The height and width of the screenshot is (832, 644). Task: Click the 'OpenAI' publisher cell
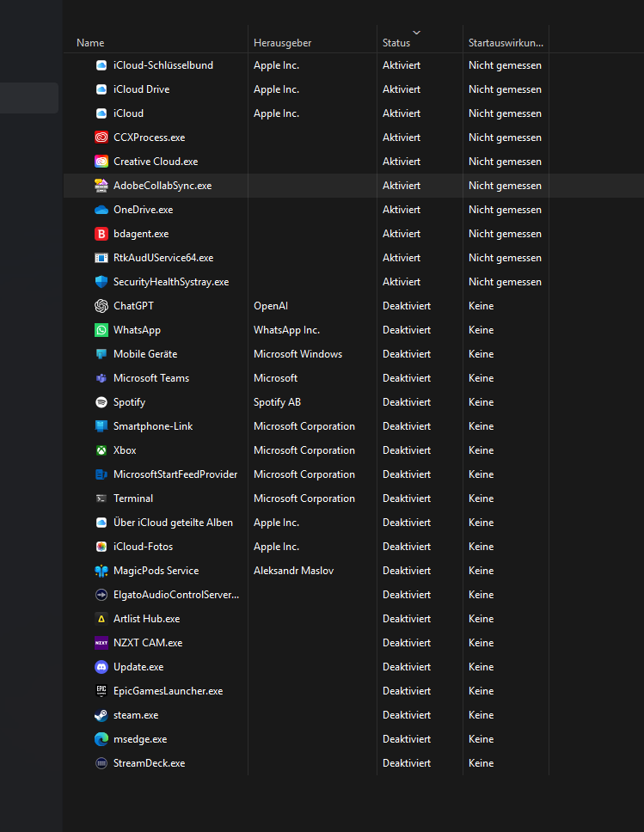pos(271,306)
